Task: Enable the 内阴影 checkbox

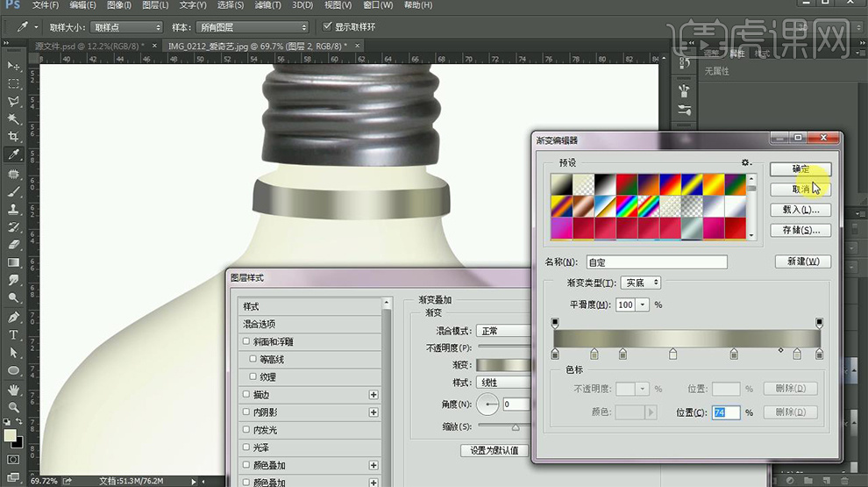Action: [246, 412]
